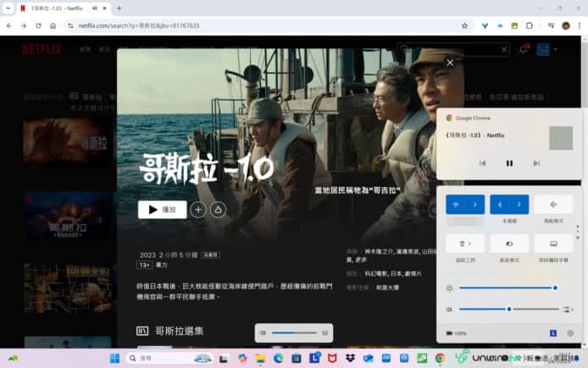Mute the Netflix tab via speaker icon

95,8
